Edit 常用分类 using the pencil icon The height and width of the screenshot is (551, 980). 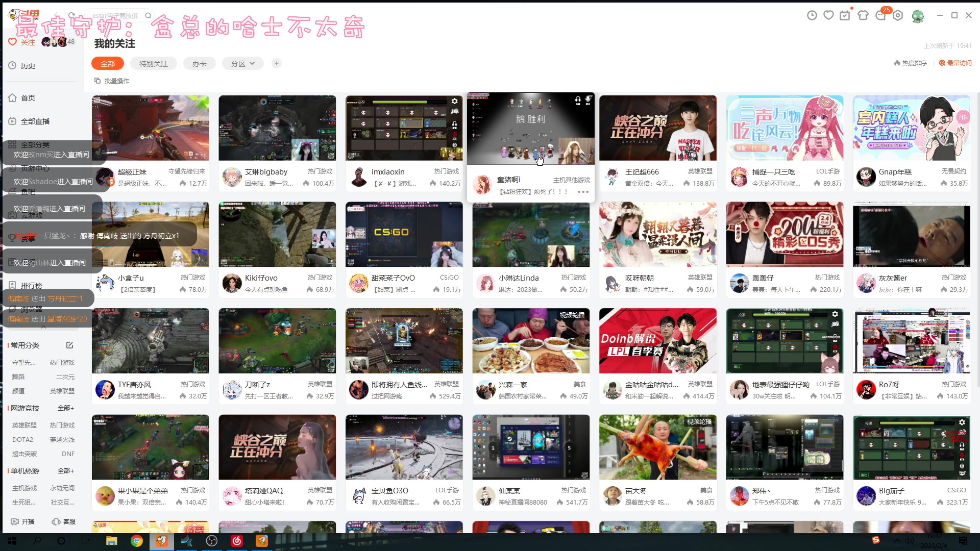pos(70,345)
